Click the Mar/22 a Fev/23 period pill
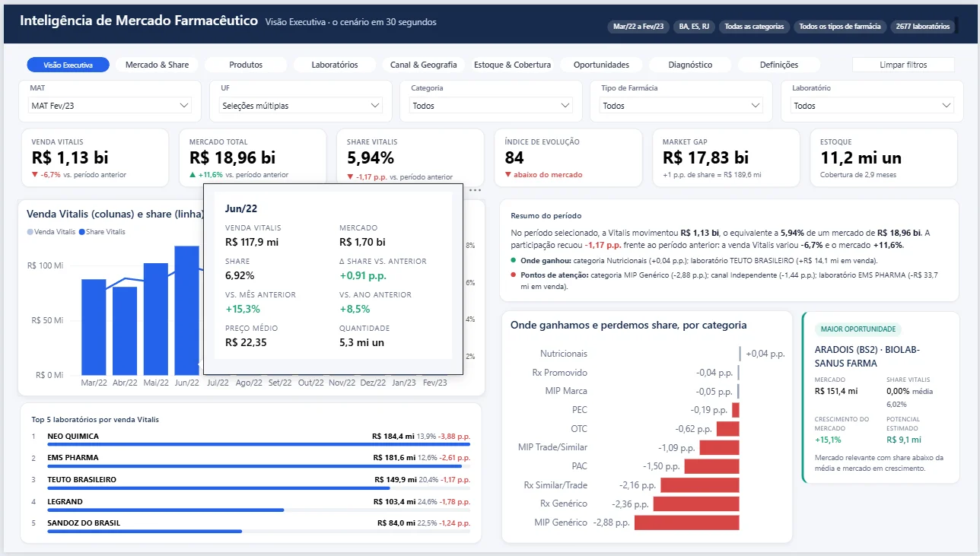980x556 pixels. point(638,27)
